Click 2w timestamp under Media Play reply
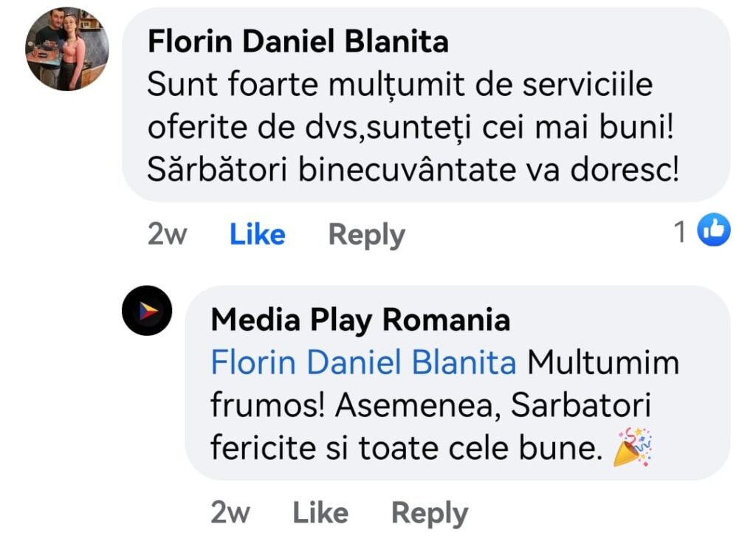 pos(230,512)
